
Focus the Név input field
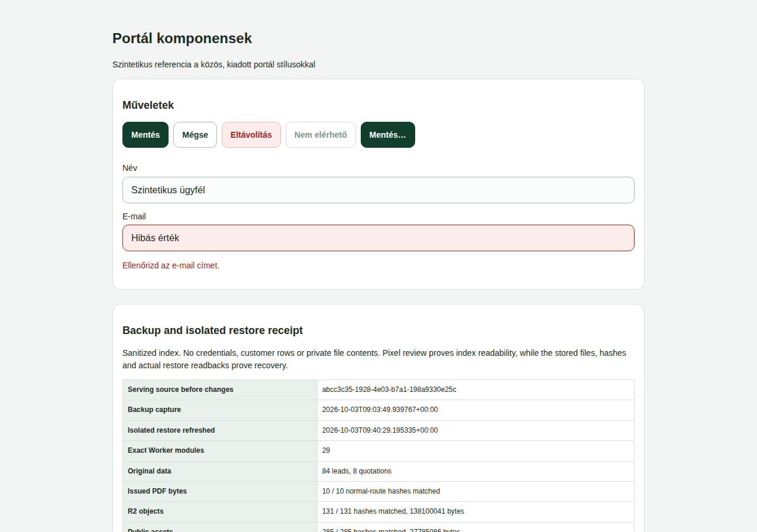pos(378,190)
